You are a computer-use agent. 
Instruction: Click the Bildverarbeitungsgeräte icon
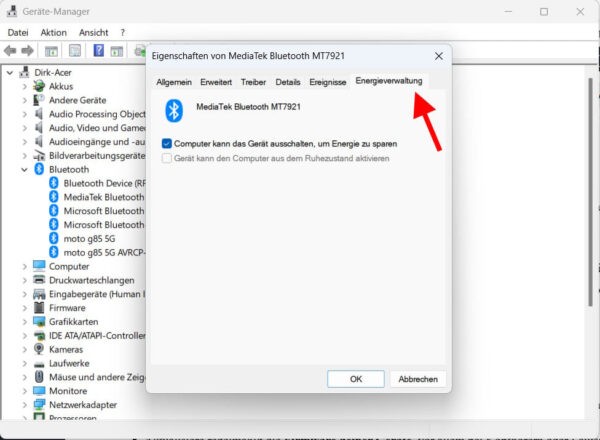tap(39, 155)
